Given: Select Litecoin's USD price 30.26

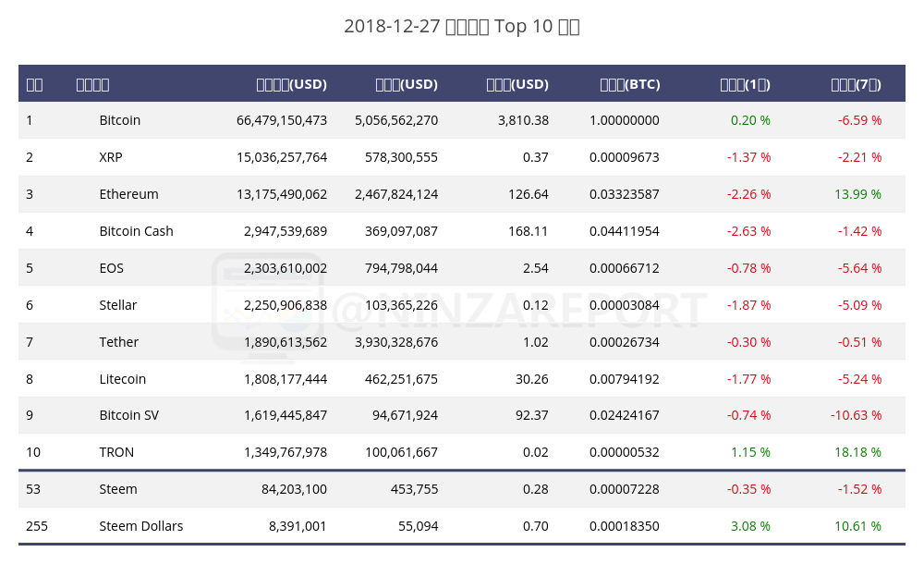Looking at the screenshot, I should [532, 379].
